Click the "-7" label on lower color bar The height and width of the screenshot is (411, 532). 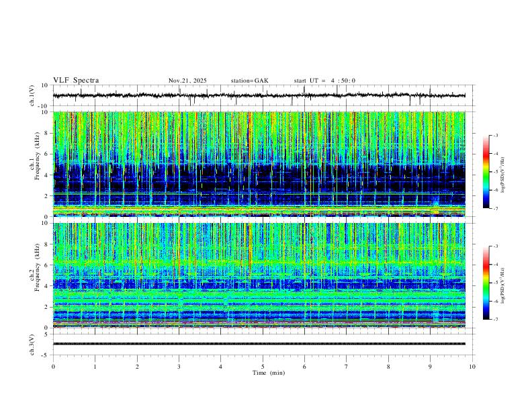tap(495, 320)
